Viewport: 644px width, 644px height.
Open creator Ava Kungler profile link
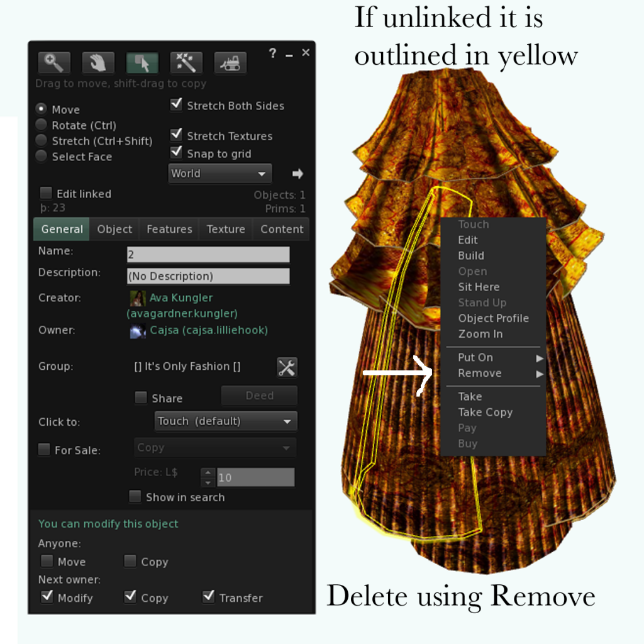(x=181, y=297)
